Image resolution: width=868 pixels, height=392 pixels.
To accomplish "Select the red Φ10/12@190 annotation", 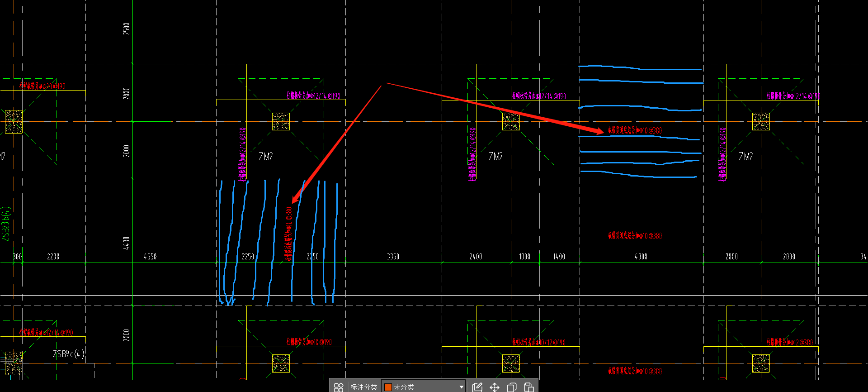I will pos(538,342).
